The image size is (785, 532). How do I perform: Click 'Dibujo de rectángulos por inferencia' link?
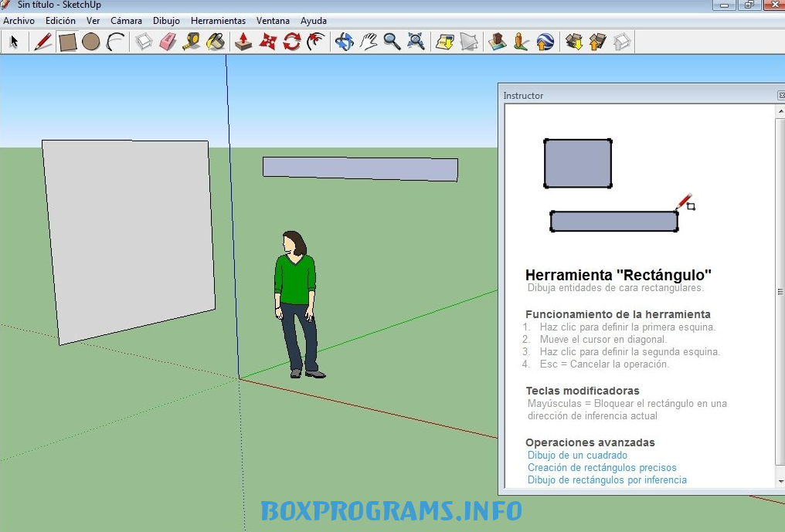[x=607, y=480]
